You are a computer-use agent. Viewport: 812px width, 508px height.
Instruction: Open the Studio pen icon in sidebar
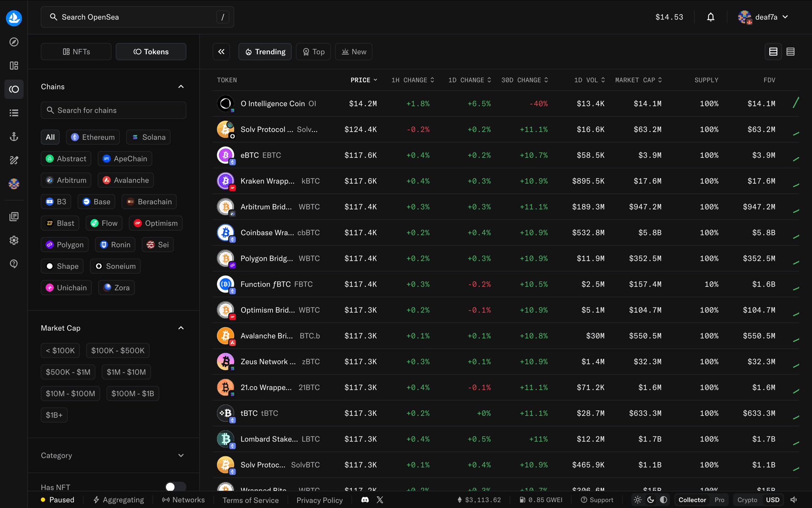(14, 160)
